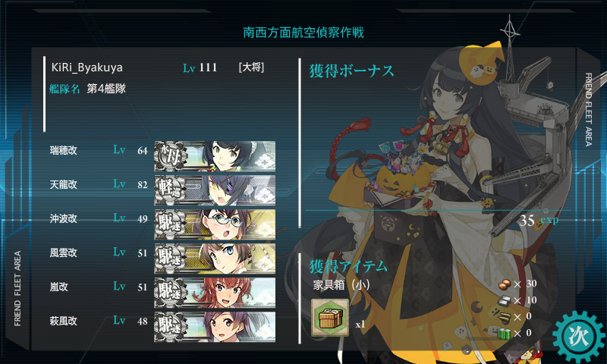Select the furniture box item icon
The height and width of the screenshot is (364, 607).
tap(330, 318)
